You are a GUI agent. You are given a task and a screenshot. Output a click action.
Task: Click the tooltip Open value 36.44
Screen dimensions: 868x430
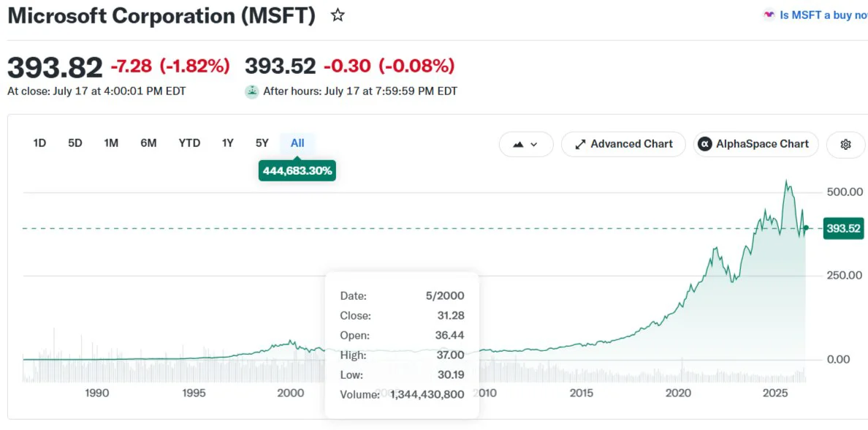click(449, 335)
